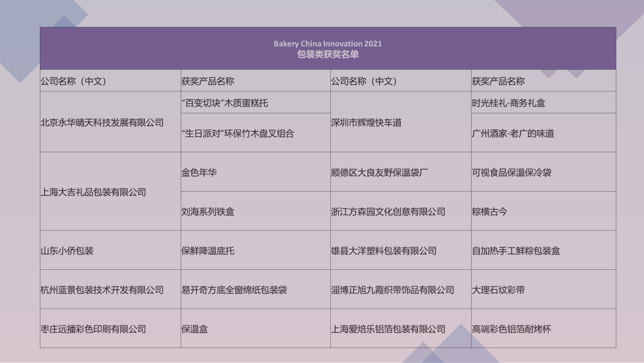644x363 pixels.
Task: Select 广州酒家-老广的味道 cell
Action: [543, 133]
